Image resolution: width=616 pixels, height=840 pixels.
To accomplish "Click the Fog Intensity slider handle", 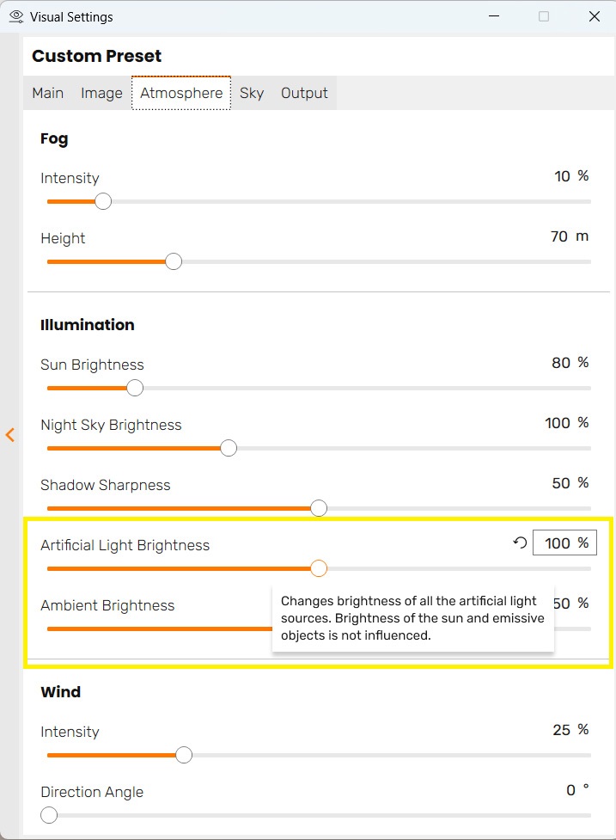I will point(103,201).
